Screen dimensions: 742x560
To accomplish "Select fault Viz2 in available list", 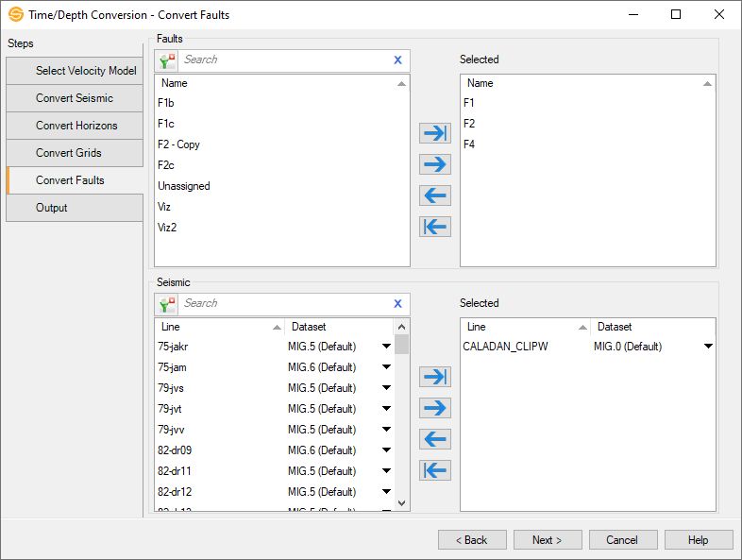I will pyautogui.click(x=282, y=229).
